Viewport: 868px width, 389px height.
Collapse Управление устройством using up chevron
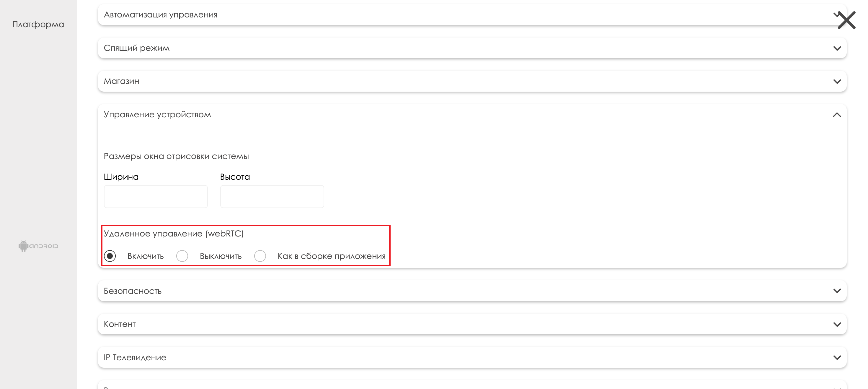(837, 115)
